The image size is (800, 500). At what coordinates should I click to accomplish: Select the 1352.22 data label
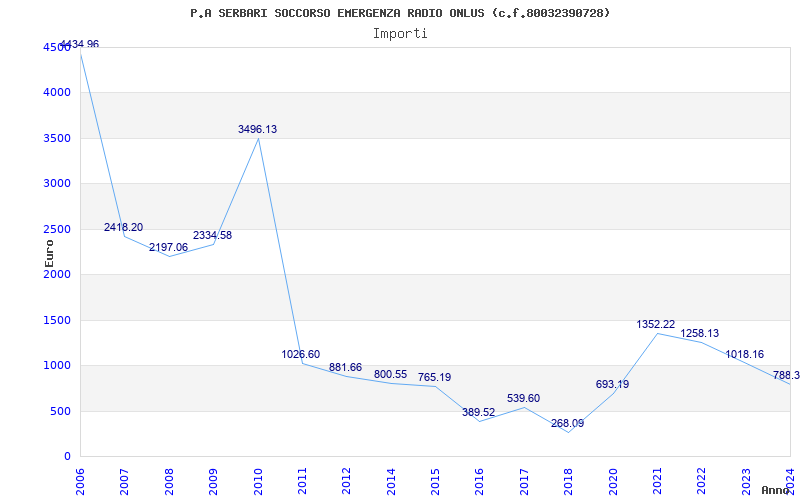[x=656, y=324]
